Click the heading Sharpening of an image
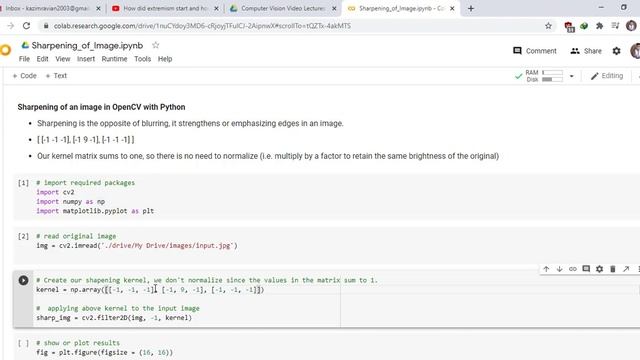The height and width of the screenshot is (360, 640). [101, 107]
